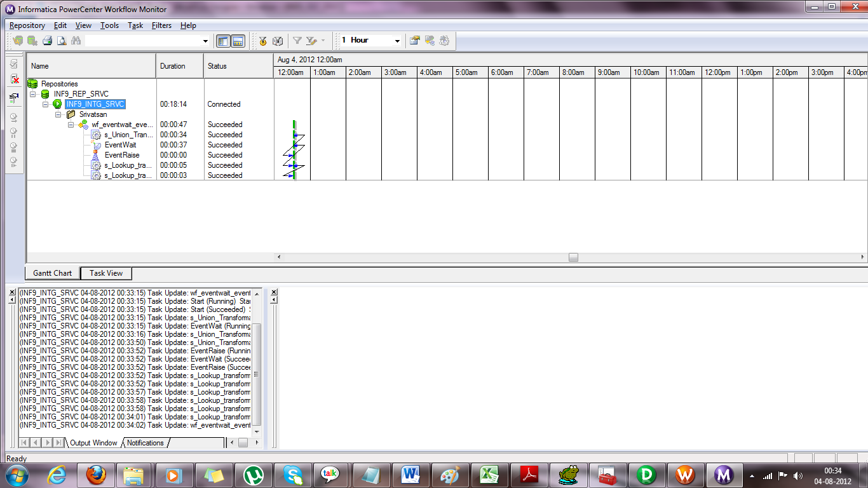
Task: Switch to the Task View tab
Action: [105, 273]
